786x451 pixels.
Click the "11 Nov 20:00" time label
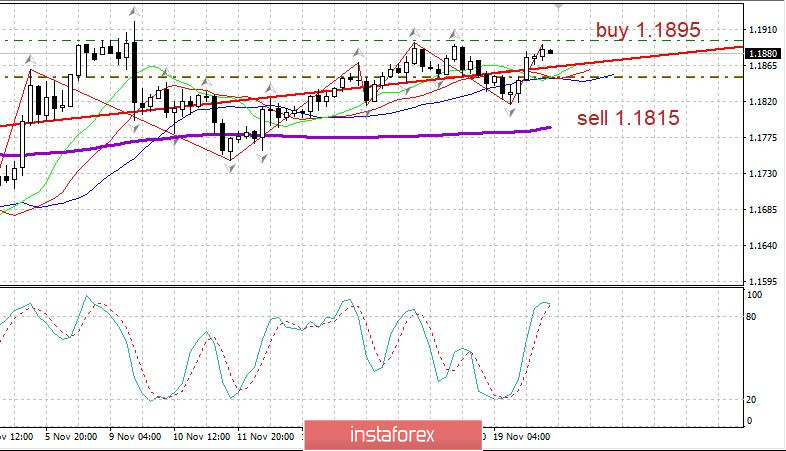(266, 437)
